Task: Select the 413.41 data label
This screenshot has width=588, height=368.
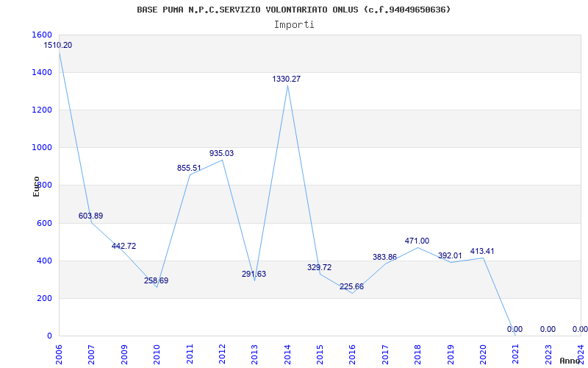Action: 482,251
